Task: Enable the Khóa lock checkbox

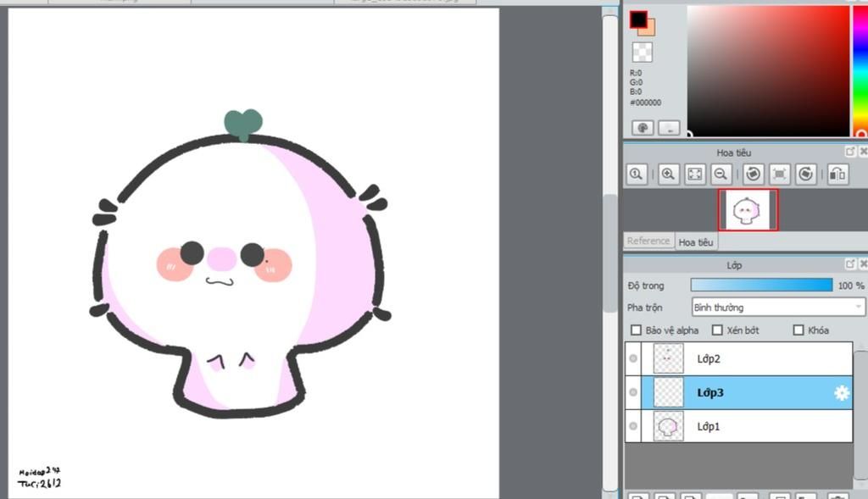Action: pos(798,330)
